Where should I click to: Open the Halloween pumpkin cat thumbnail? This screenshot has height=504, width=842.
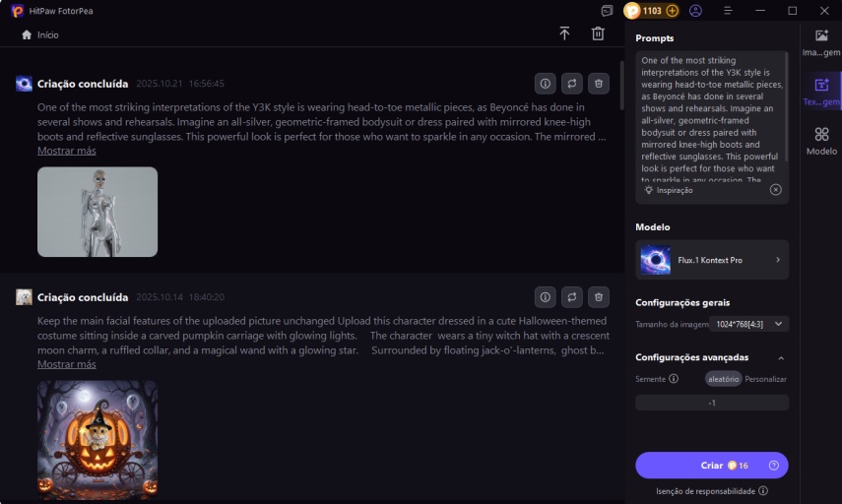[97, 438]
